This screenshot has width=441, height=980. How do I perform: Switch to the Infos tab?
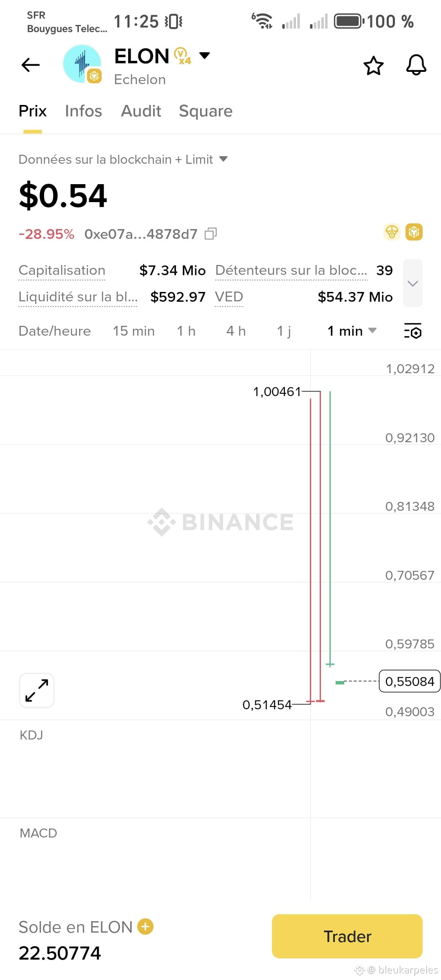[83, 111]
